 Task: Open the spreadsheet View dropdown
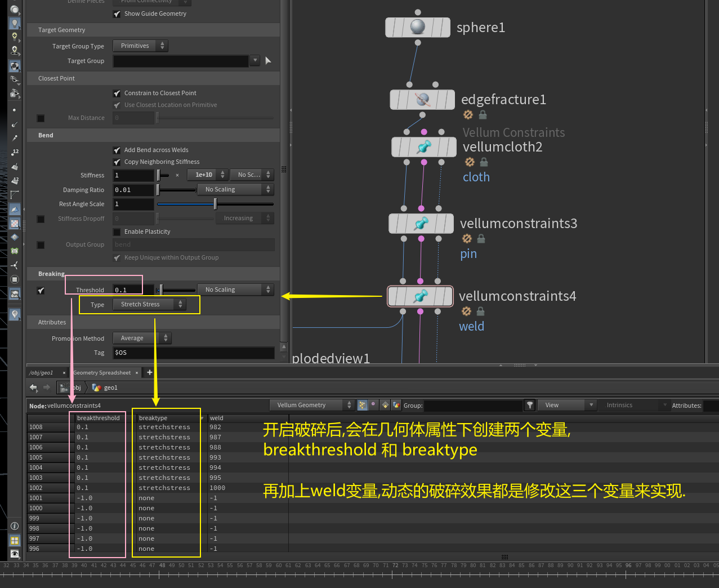pos(566,405)
